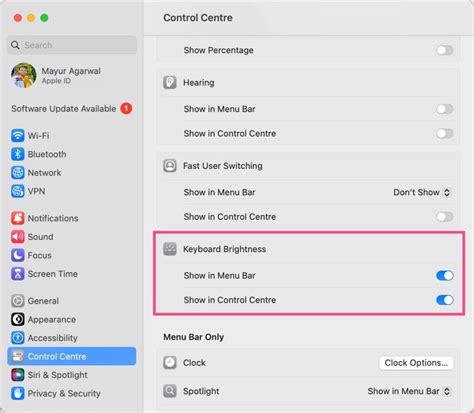Click the Clock Options button
This screenshot has width=474, height=413.
[416, 363]
